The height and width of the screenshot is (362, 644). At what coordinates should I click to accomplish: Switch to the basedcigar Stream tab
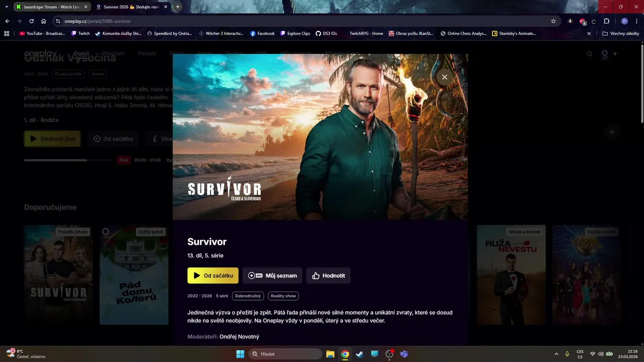[49, 7]
